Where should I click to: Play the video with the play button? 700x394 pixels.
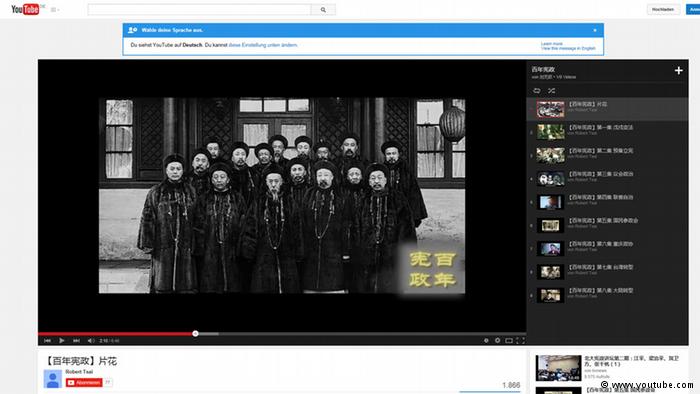[x=62, y=340]
